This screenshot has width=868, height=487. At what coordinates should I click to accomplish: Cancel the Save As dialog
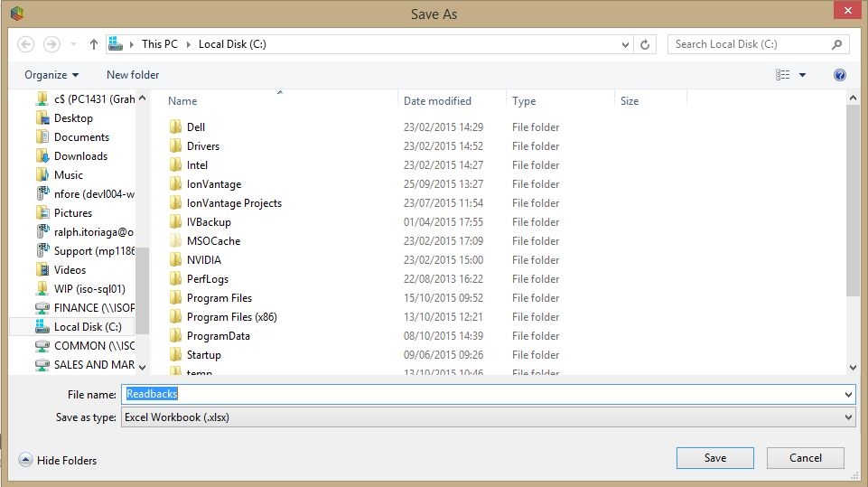pos(805,458)
